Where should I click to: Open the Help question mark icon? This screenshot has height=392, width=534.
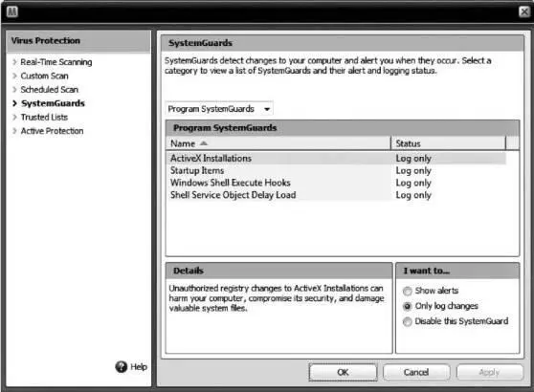point(121,367)
